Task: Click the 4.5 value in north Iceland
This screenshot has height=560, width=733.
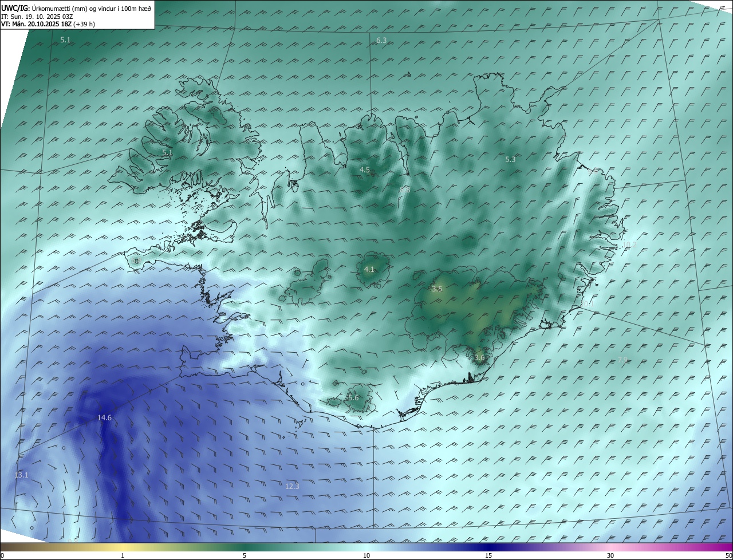Action: (365, 170)
